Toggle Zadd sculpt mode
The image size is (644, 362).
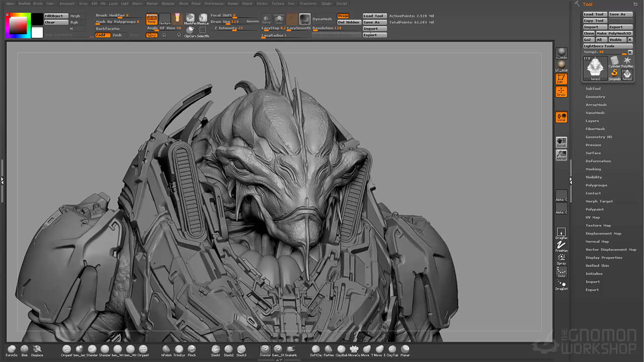click(103, 35)
